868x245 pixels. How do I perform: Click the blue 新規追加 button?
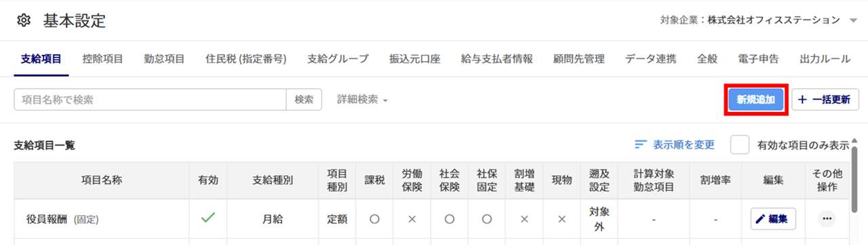click(x=755, y=99)
